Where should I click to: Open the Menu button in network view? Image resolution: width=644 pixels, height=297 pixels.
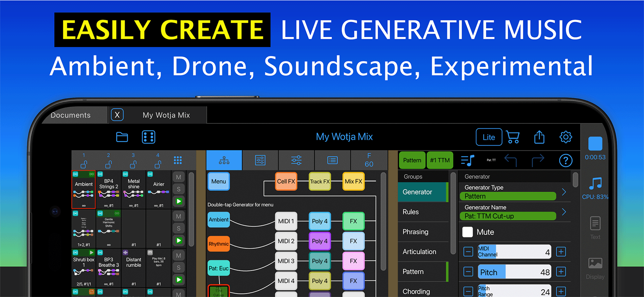[219, 181]
